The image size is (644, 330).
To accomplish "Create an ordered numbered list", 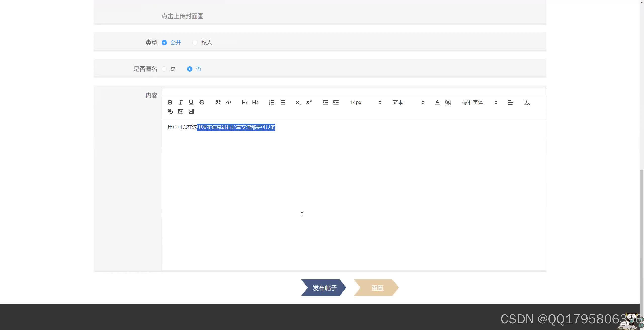I will [272, 102].
